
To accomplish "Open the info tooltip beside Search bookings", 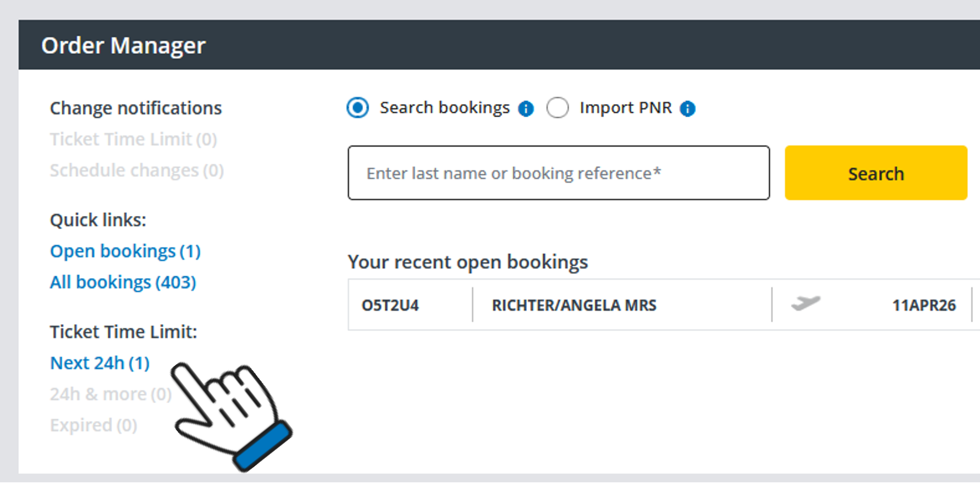I will [x=525, y=108].
